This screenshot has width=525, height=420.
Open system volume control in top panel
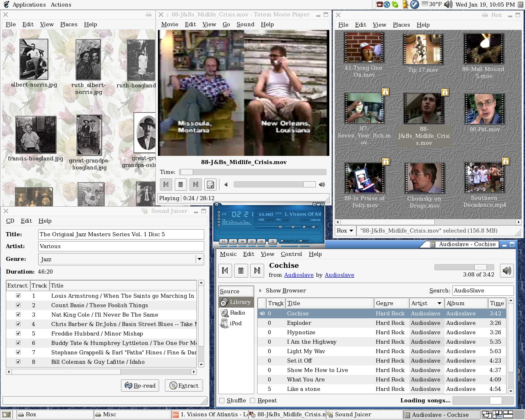click(448, 5)
